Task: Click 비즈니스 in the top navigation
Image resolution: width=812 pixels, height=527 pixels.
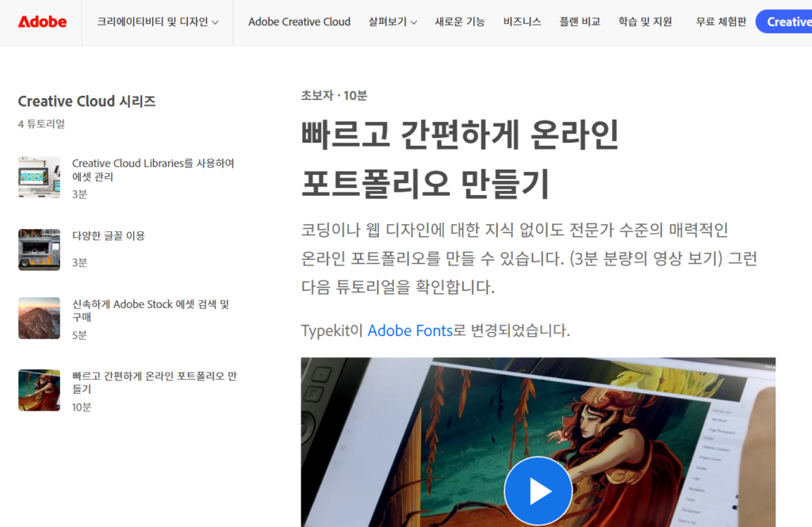Action: click(521, 21)
